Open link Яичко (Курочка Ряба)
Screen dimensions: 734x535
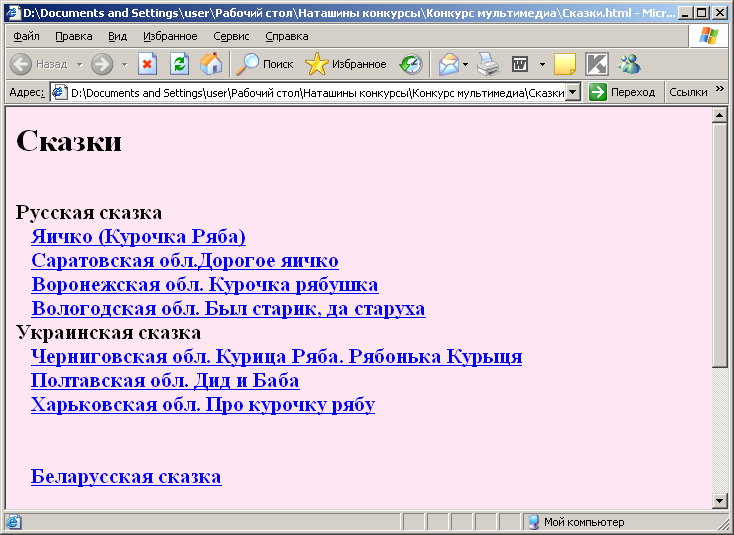(138, 236)
